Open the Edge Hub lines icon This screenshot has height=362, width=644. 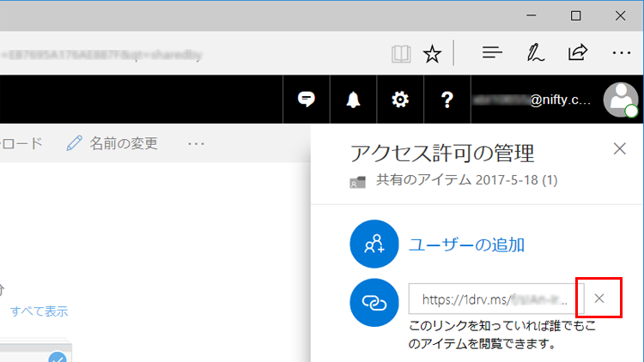click(x=492, y=52)
